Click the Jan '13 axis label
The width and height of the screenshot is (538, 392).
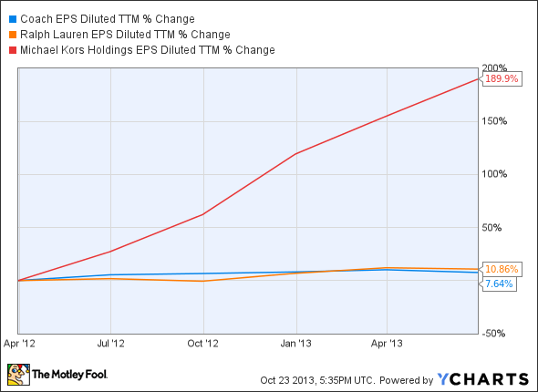pos(295,344)
